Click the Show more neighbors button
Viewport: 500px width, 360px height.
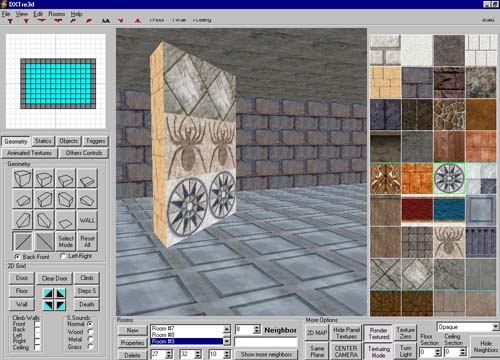coord(266,354)
